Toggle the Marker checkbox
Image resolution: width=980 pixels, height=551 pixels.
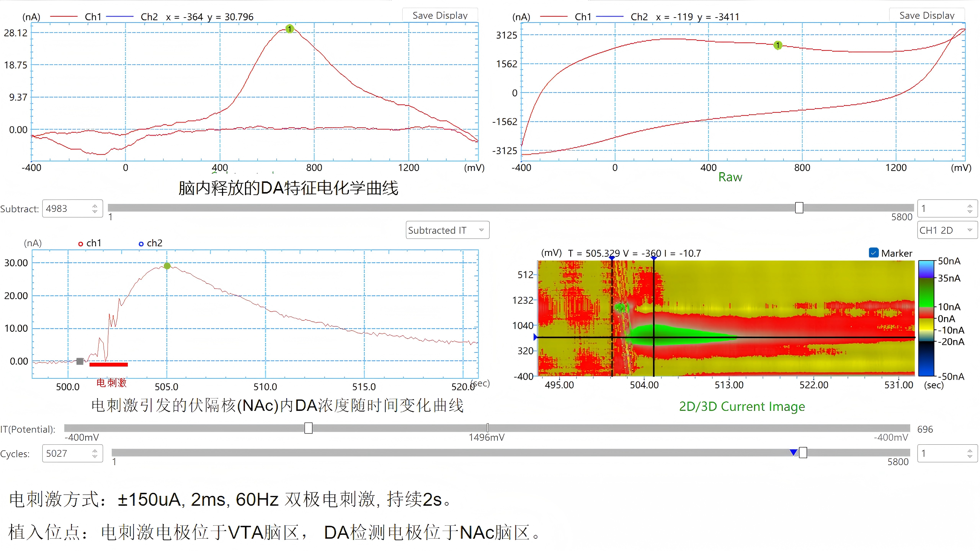tap(873, 253)
